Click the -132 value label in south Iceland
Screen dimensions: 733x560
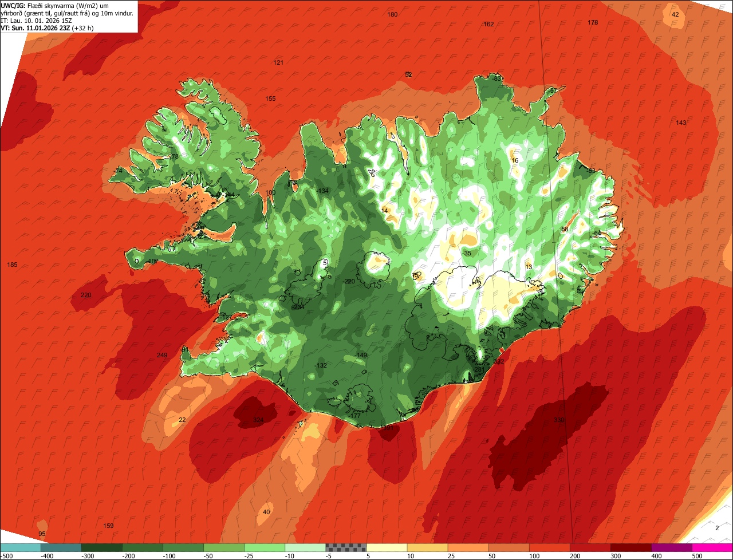coord(321,365)
